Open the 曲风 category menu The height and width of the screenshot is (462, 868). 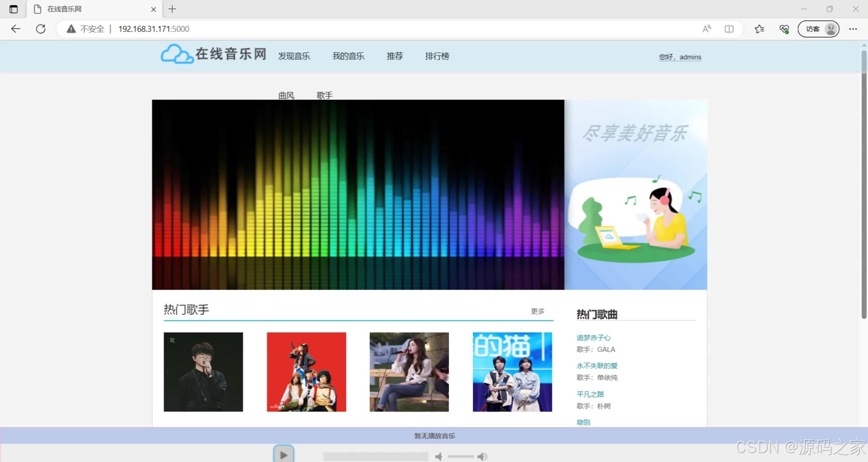coord(286,95)
